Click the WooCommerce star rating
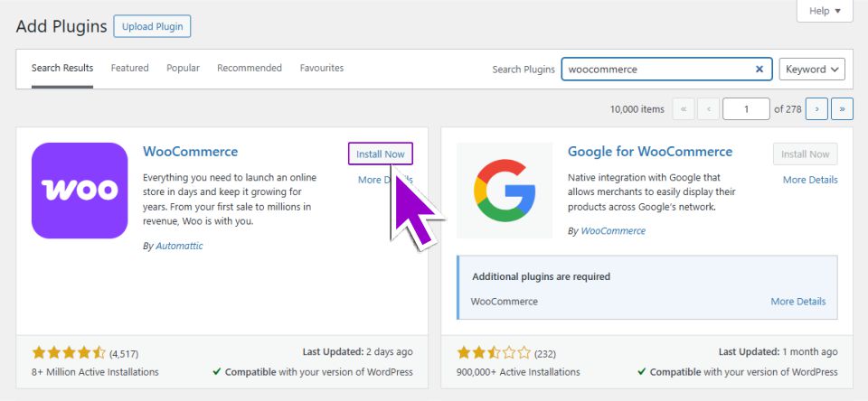Image resolution: width=868 pixels, height=401 pixels. pos(69,353)
